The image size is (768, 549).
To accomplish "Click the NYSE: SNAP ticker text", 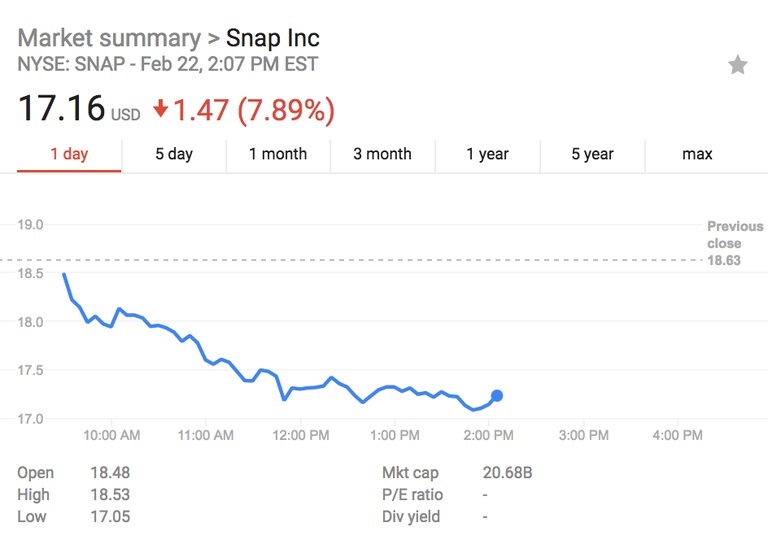I will click(72, 65).
